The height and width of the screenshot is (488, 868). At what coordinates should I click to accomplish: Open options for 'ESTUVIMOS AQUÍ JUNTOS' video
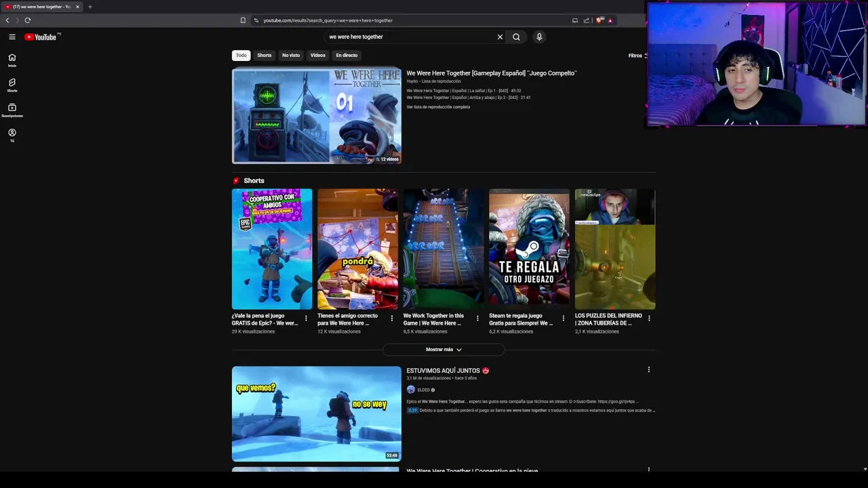[649, 369]
